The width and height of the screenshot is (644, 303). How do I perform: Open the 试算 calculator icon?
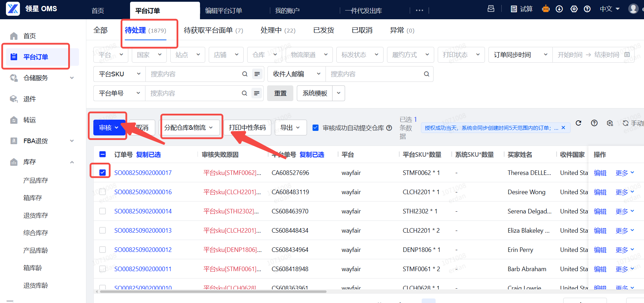(514, 9)
